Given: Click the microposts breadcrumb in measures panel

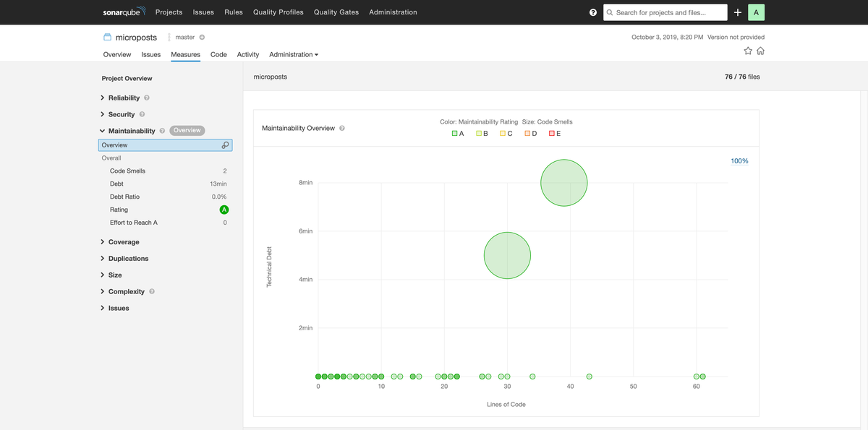Looking at the screenshot, I should coord(271,76).
